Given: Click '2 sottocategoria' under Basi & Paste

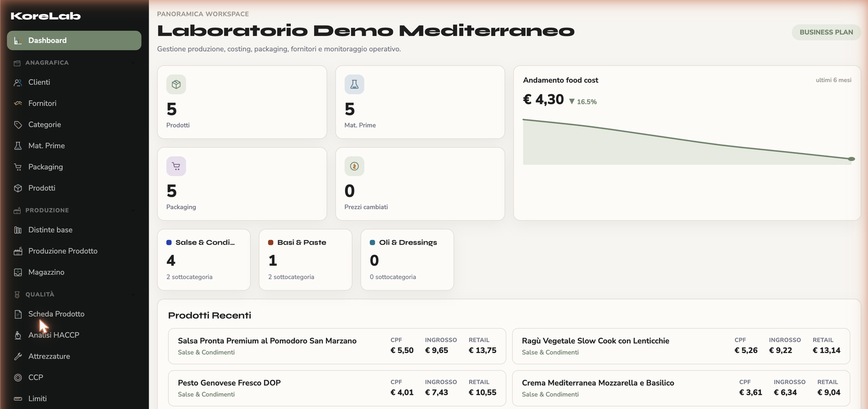Looking at the screenshot, I should coord(291,277).
